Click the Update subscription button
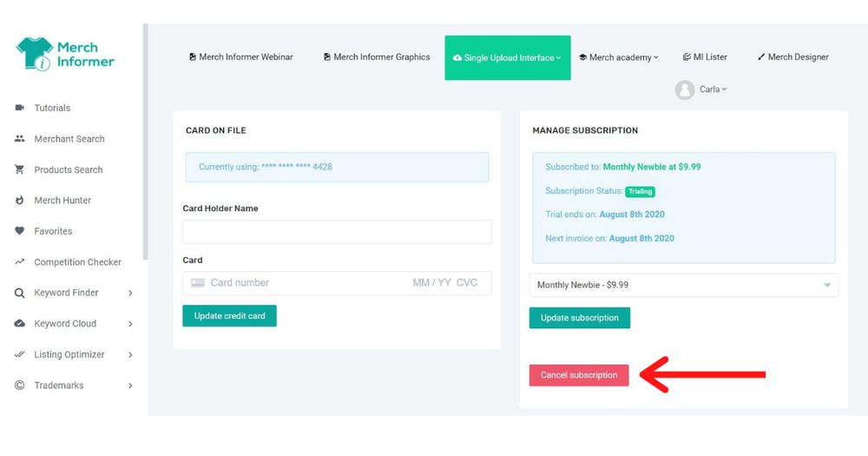 (580, 318)
